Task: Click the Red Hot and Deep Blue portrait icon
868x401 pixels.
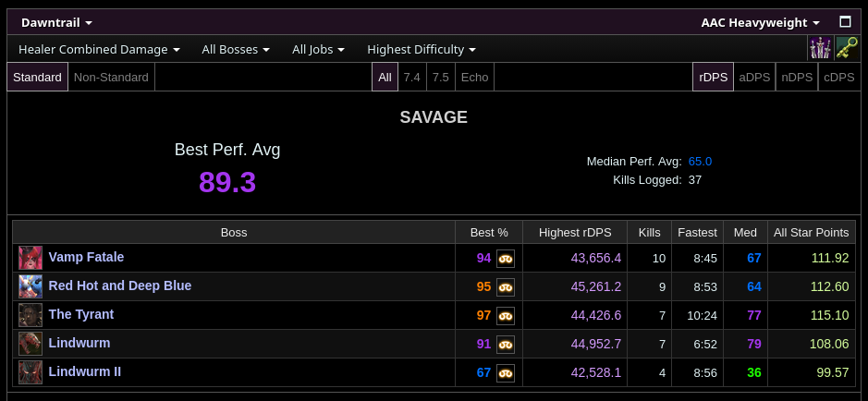Action: 31,286
